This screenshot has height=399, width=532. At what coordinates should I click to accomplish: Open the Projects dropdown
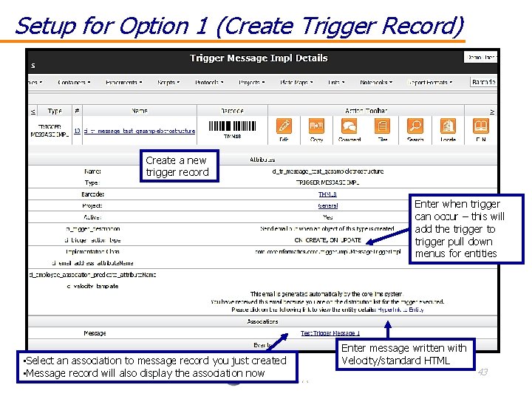point(251,83)
